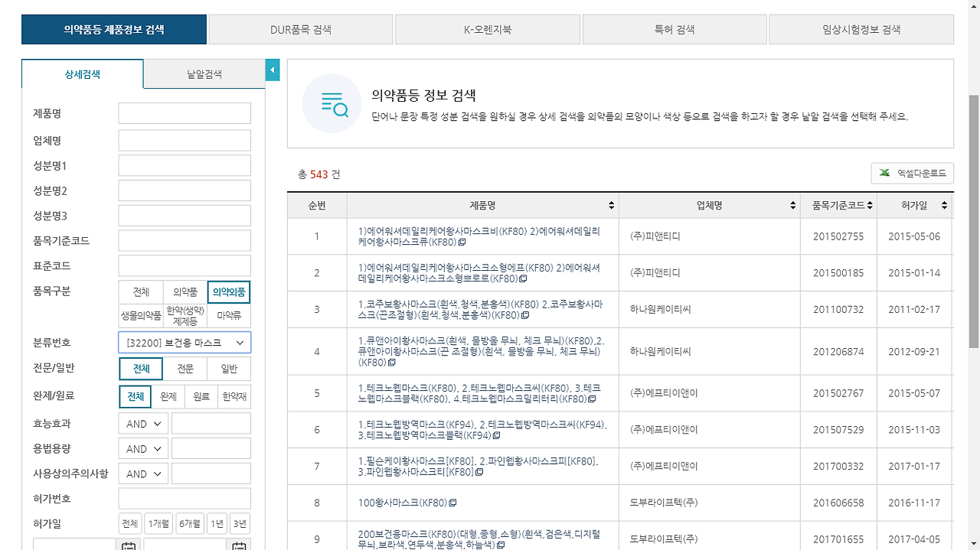Viewport: 980px width, 550px height.
Task: Open end date calendar picker icon
Action: point(240,545)
